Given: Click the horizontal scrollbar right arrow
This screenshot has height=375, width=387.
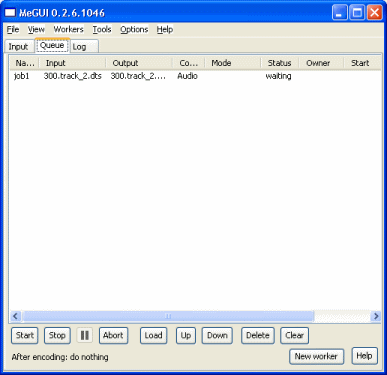Looking at the screenshot, I should pos(376,316).
